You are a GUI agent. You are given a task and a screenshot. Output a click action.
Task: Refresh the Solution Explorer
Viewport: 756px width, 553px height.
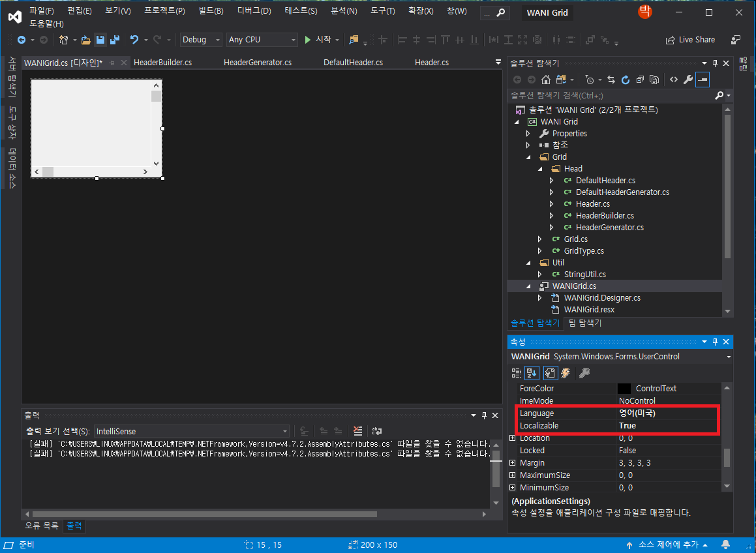626,80
